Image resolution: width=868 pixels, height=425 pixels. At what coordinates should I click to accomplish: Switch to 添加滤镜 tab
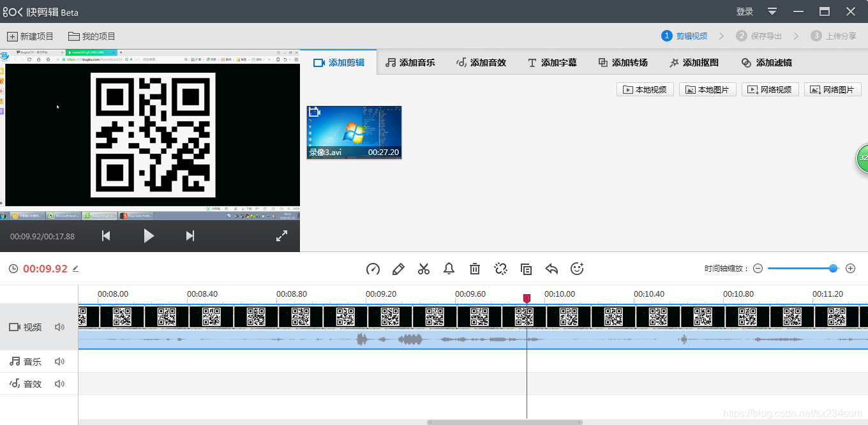pyautogui.click(x=767, y=63)
